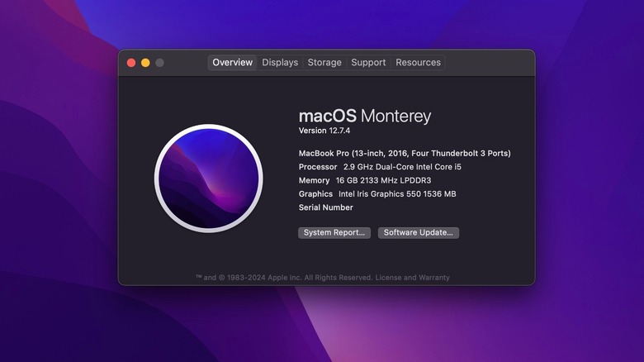Click the Graphics label
644x362 pixels.
pos(315,194)
